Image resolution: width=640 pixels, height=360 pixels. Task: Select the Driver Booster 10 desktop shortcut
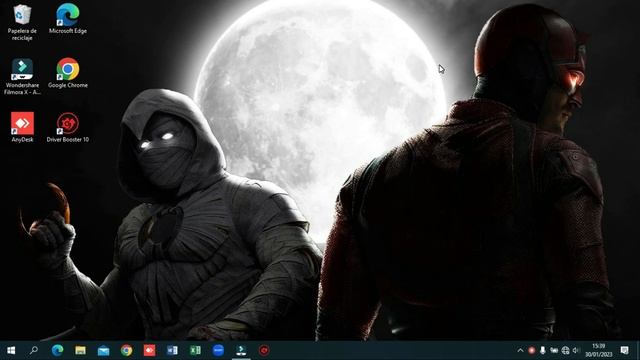(68, 127)
